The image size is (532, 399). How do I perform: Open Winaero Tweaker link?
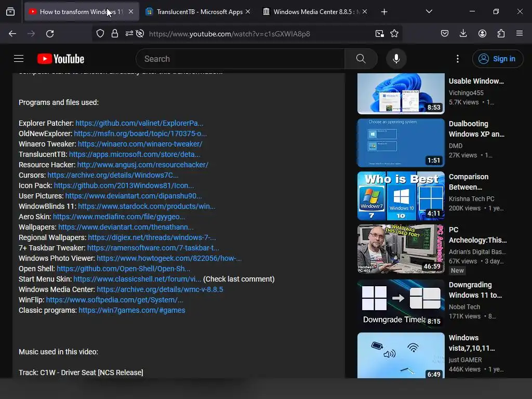[x=140, y=144]
